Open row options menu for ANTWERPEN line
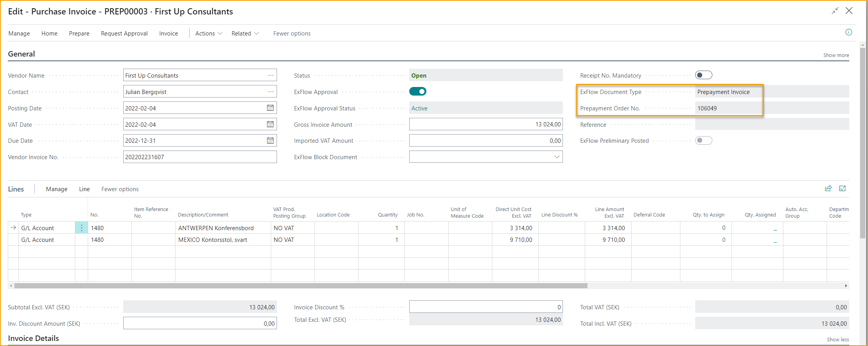The width and height of the screenshot is (868, 346). [81, 228]
